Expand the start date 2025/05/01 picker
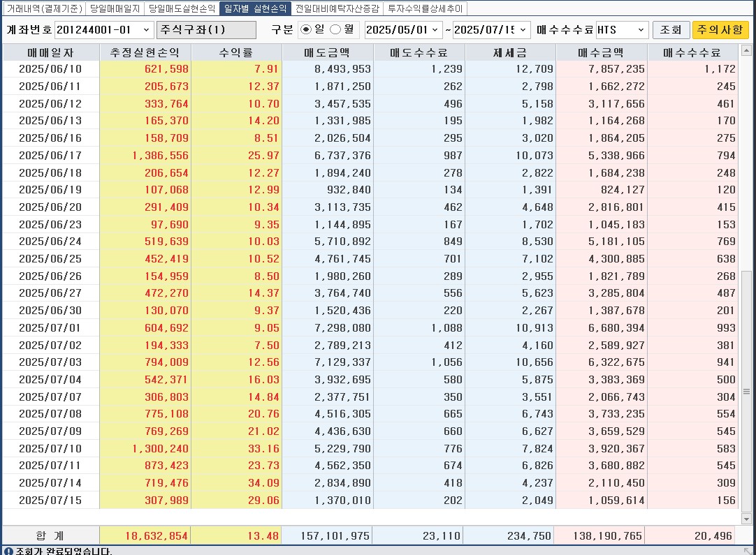 click(436, 30)
